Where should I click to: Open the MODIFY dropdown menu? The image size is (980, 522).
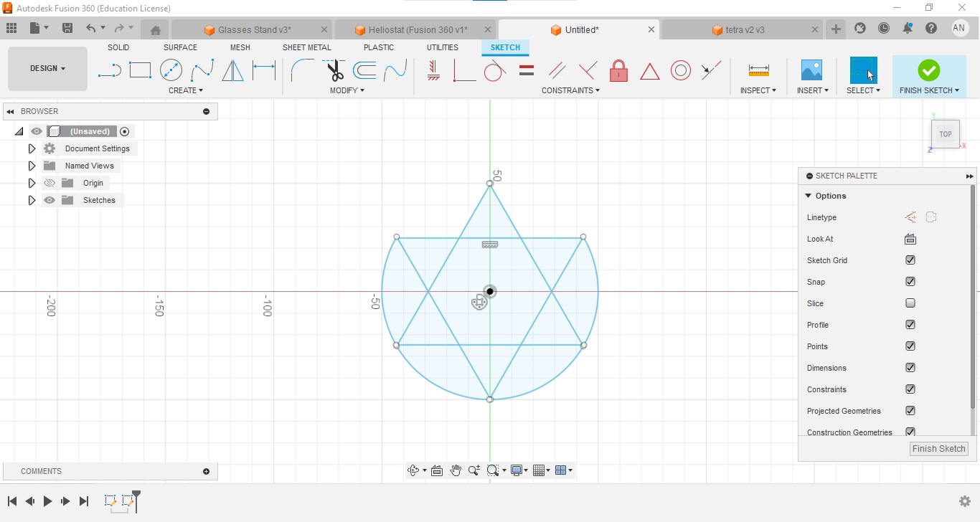(x=347, y=90)
